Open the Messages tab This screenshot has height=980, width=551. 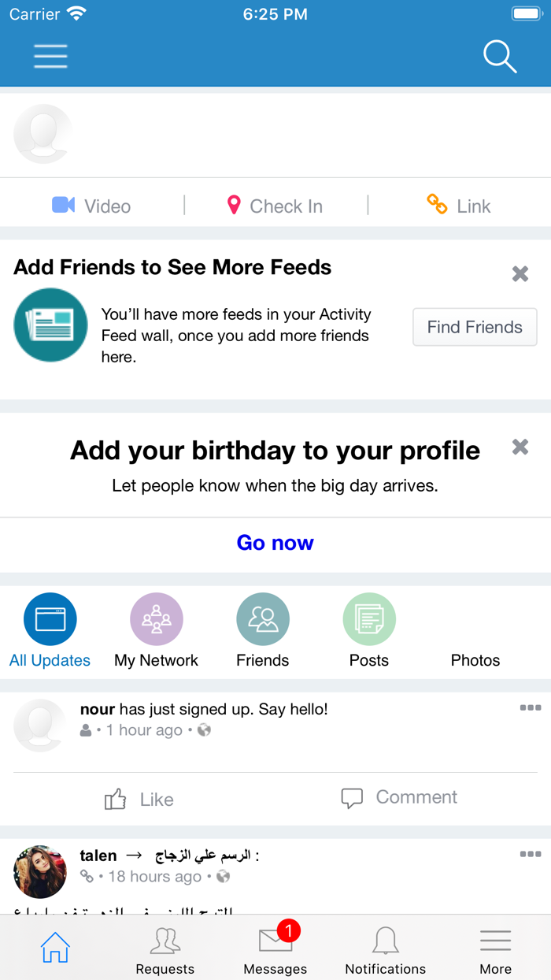tap(275, 949)
